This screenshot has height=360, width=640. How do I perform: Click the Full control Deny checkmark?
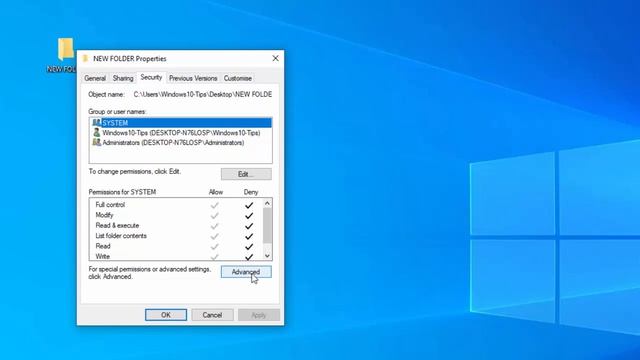click(249, 205)
